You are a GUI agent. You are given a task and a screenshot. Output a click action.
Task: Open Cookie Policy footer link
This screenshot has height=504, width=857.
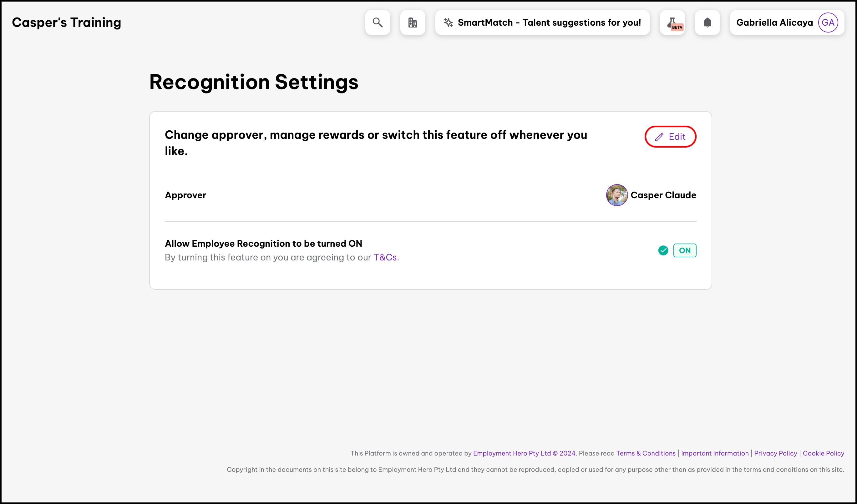click(x=823, y=453)
